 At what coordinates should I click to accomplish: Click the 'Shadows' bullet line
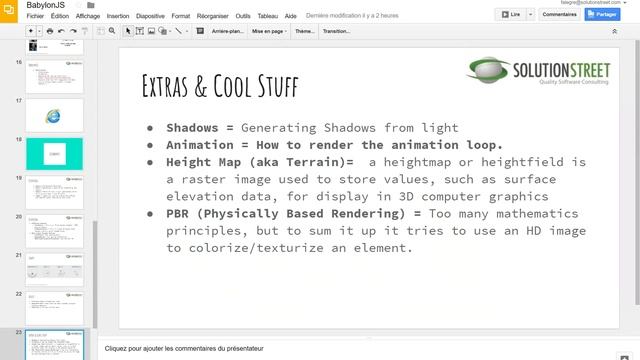pos(312,128)
